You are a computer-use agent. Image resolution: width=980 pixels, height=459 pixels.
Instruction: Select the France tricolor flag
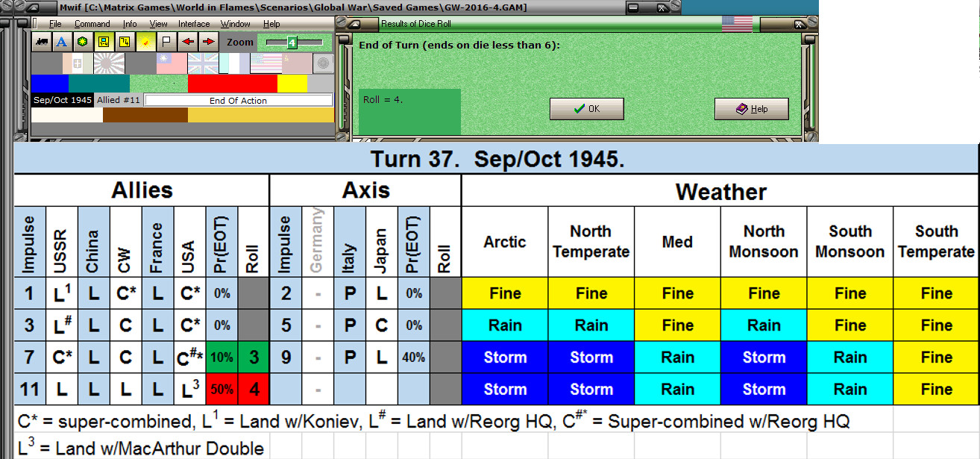click(x=235, y=63)
